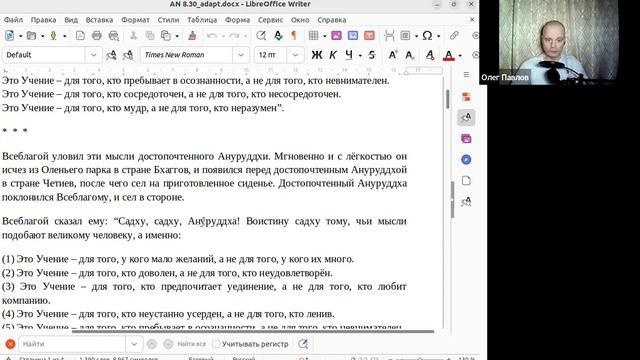Click the Cut scissors icon
The width and height of the screenshot is (640, 360).
(133, 36)
